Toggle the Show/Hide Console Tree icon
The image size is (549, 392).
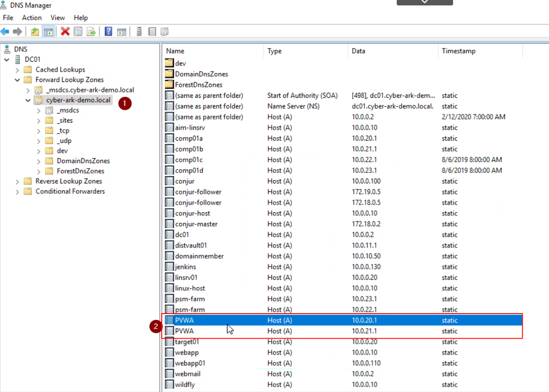pos(48,31)
